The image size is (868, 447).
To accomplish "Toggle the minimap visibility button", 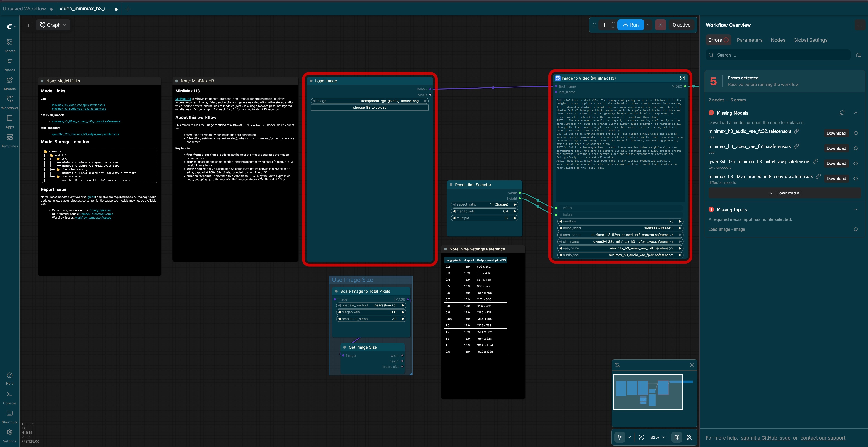I will click(677, 437).
